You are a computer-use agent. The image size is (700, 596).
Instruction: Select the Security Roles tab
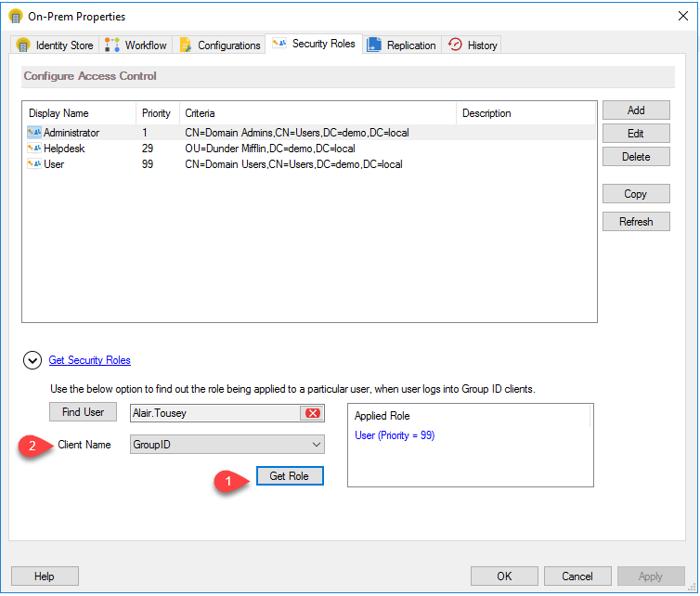[x=314, y=44]
